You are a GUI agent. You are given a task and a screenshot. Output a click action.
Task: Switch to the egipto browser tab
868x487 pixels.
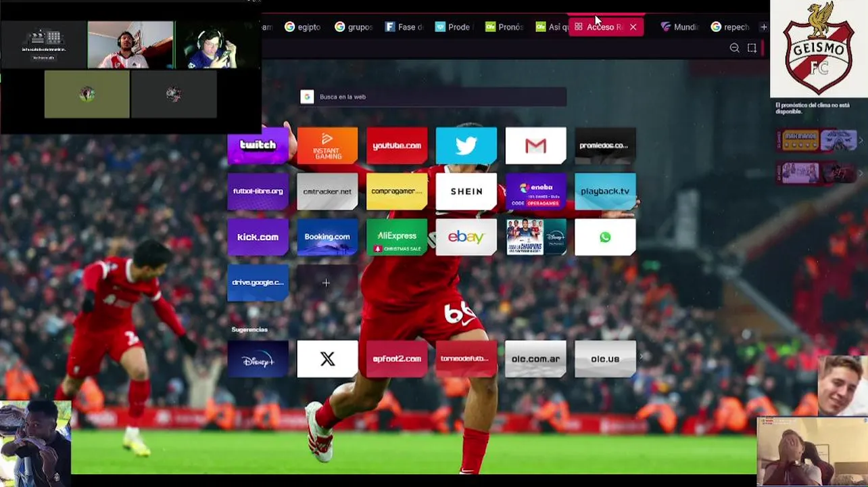302,27
